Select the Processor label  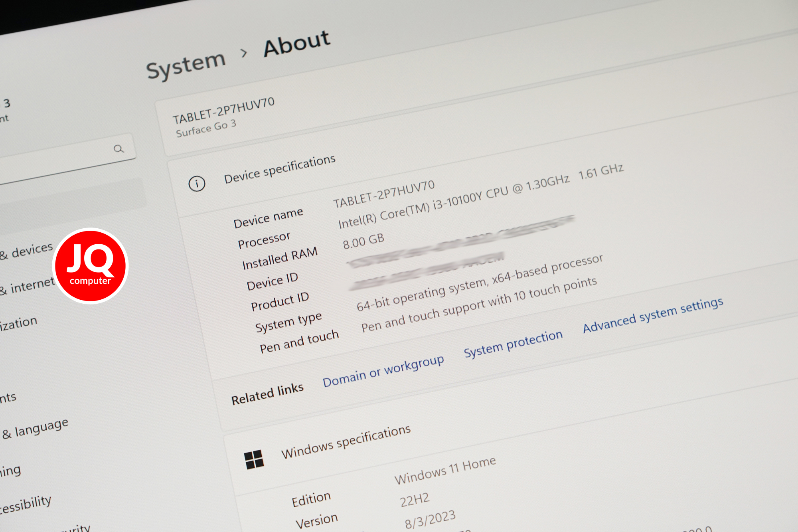click(x=264, y=240)
